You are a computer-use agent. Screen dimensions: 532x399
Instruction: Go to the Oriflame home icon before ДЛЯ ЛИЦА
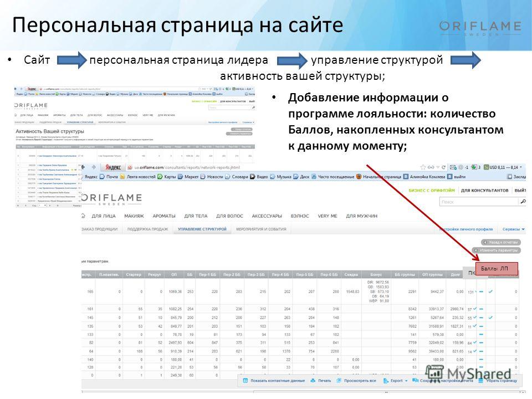click(x=83, y=216)
